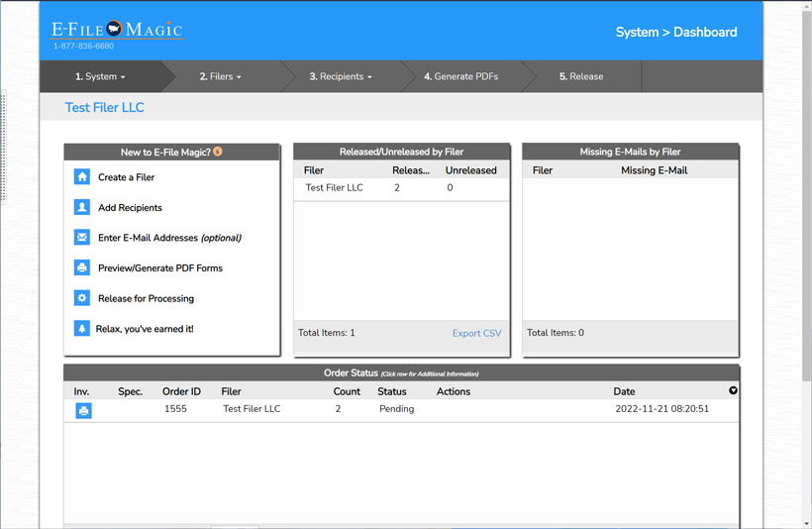
Task: Sort Order Status by Actions header
Action: [x=454, y=391]
